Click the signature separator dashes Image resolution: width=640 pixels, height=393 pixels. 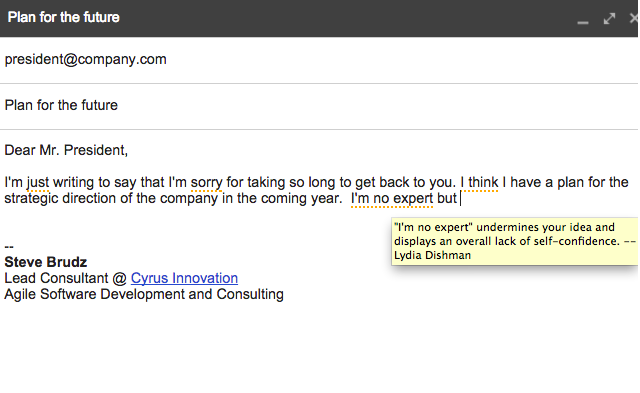pos(9,246)
